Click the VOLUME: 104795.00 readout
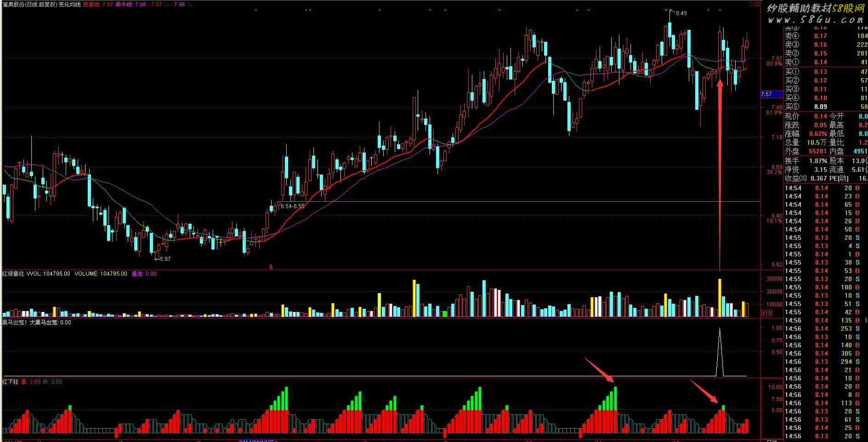 tap(101, 274)
